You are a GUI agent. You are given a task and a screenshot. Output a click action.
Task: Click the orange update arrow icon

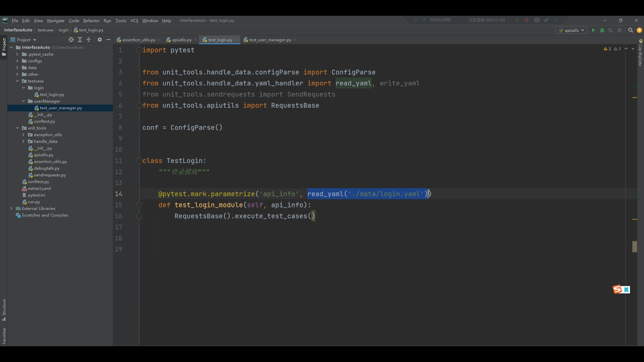pos(639,30)
